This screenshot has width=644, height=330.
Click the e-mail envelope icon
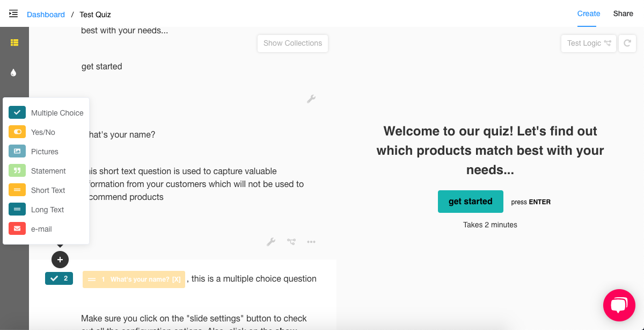pos(17,228)
